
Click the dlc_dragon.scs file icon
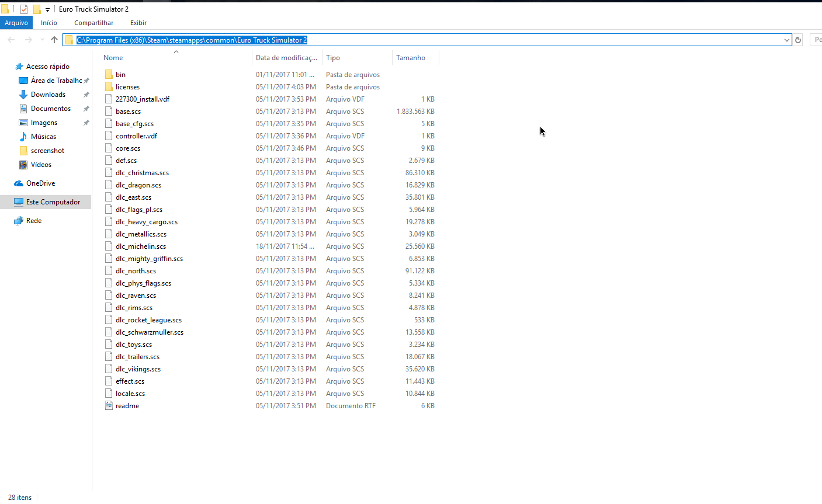(x=109, y=185)
